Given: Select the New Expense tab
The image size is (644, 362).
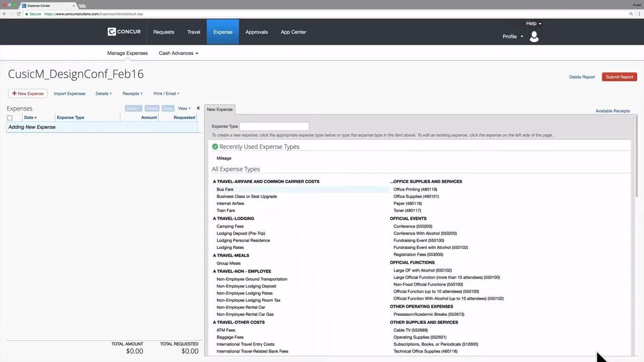Looking at the screenshot, I should 220,109.
